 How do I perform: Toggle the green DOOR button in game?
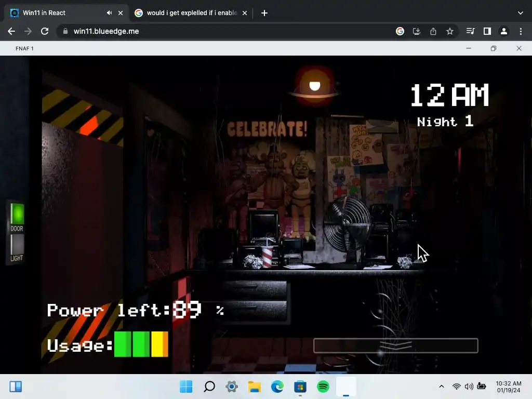click(x=17, y=214)
